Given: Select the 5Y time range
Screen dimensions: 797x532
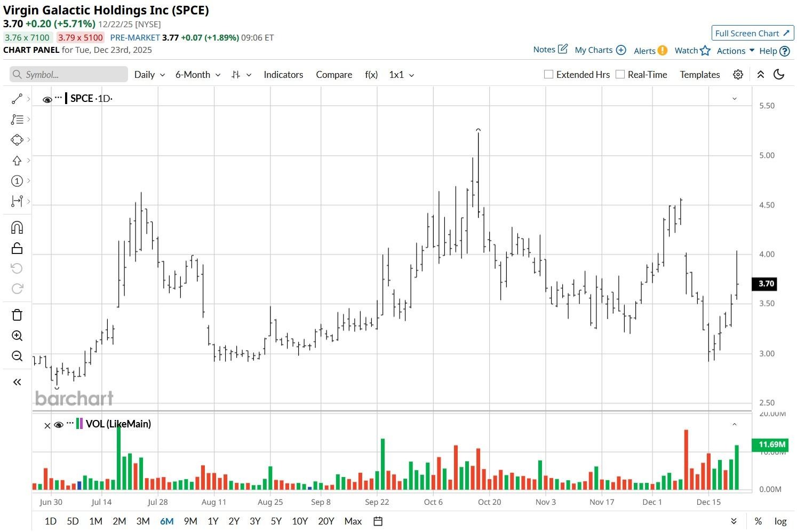Looking at the screenshot, I should click(276, 521).
